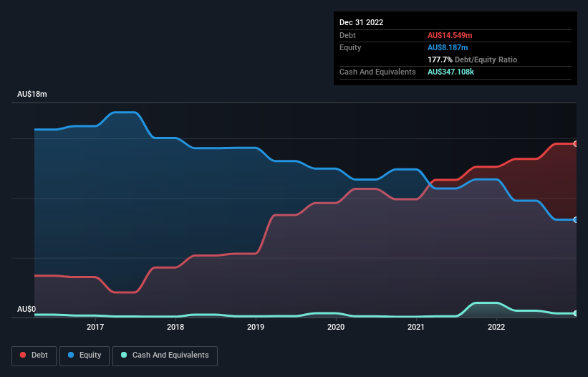Image resolution: width=588 pixels, height=377 pixels.
Task: Click the 2022 axis label
Action: pyautogui.click(x=496, y=327)
